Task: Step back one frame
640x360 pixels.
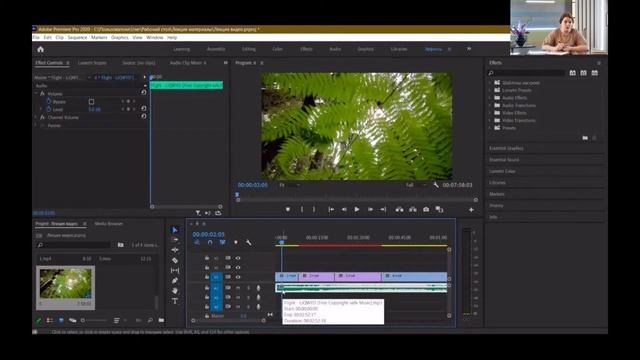Action: pos(344,209)
